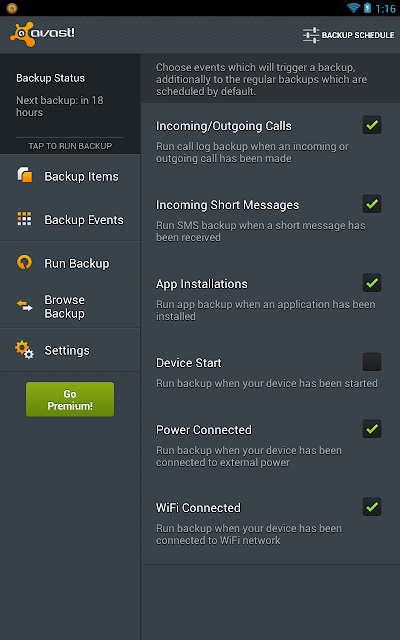Tap the orange Run Backup circular icon

click(x=24, y=262)
